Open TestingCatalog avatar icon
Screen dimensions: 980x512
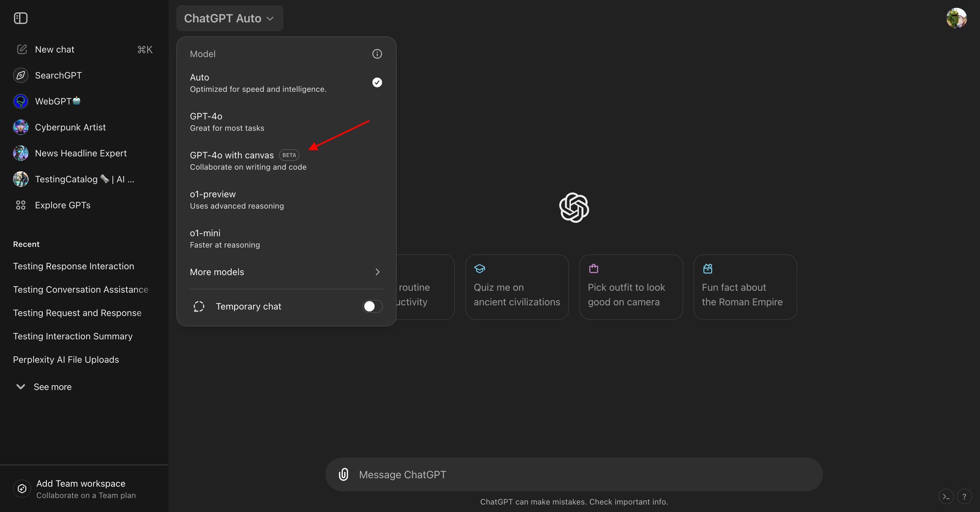21,179
